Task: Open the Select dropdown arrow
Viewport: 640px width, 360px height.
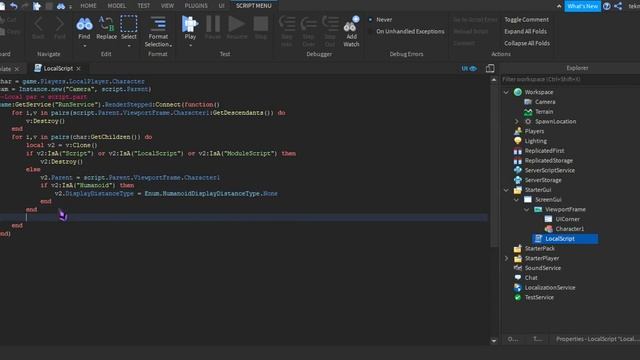Action: pos(129,46)
